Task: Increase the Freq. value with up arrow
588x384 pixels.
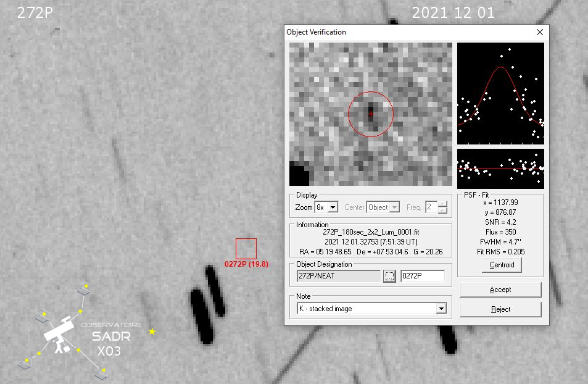Action: pos(442,204)
